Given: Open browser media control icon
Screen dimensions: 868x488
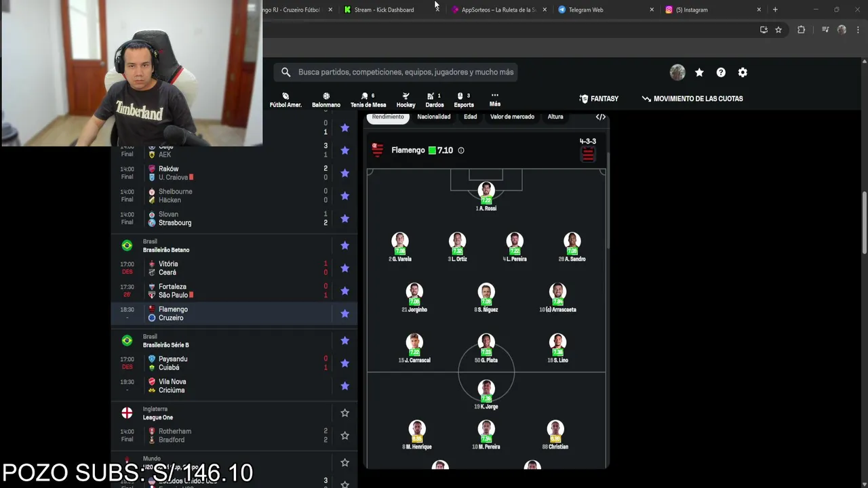Looking at the screenshot, I should click(825, 30).
